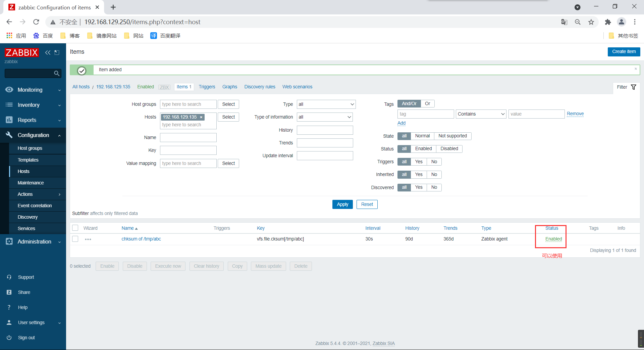This screenshot has height=350, width=644.
Task: Remove 192.168.129.135 host tag with x
Action: (201, 117)
